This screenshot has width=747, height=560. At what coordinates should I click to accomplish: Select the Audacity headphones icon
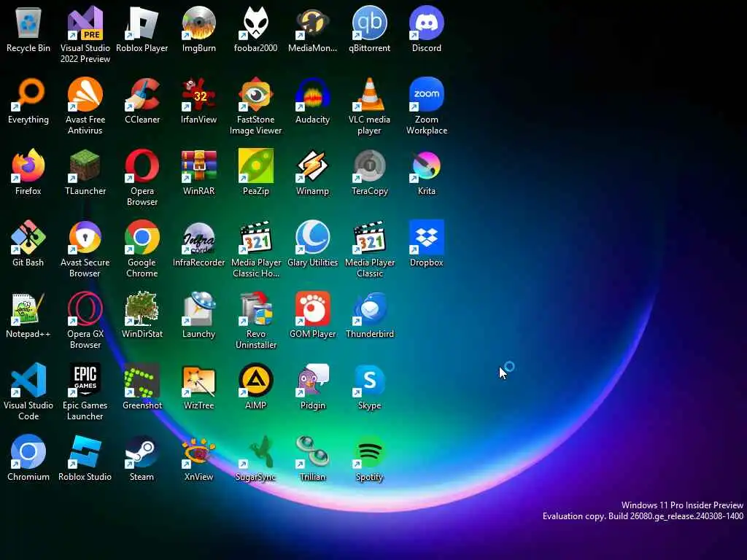pos(312,94)
